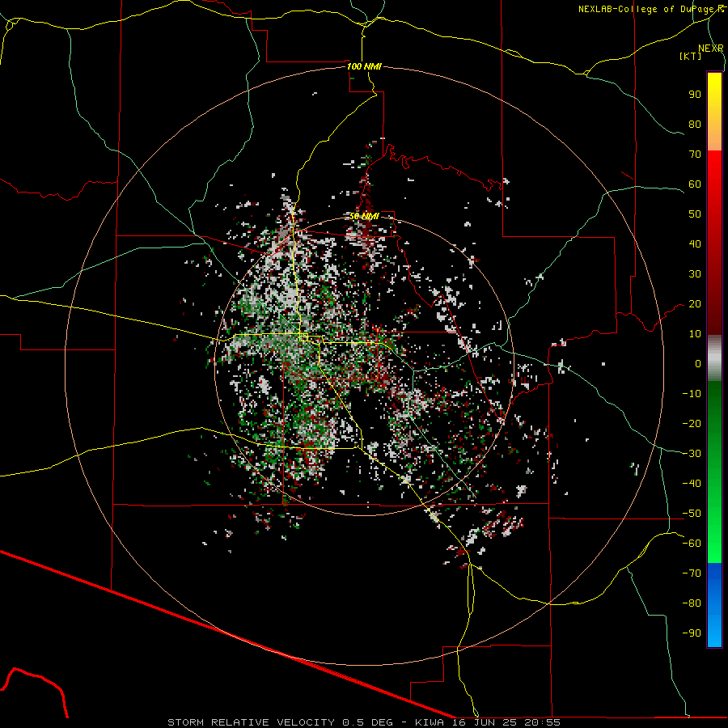The image size is (728, 728).
Task: Click the 50 NMI range ring label
Action: click(x=364, y=216)
